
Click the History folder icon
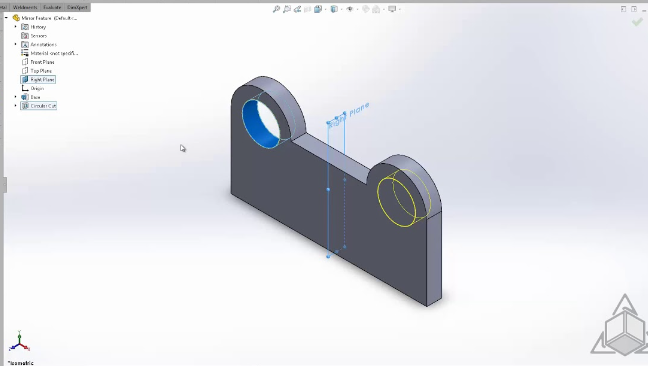coord(25,27)
